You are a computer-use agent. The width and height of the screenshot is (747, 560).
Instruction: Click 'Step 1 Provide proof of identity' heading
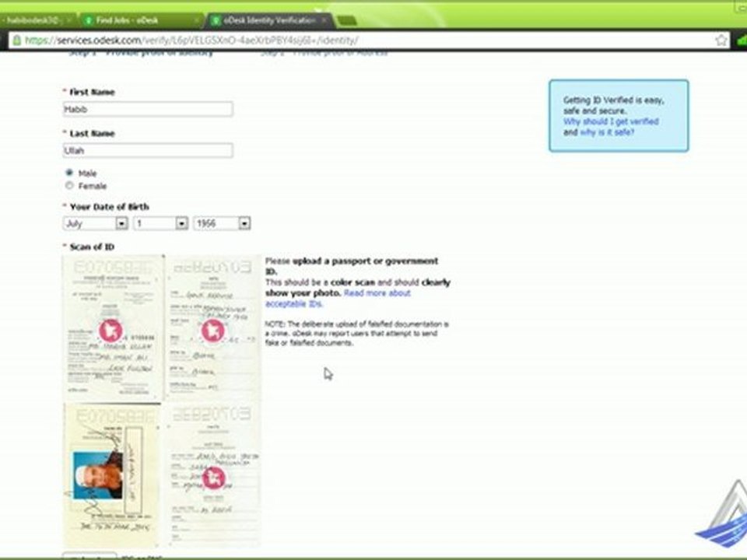point(141,53)
